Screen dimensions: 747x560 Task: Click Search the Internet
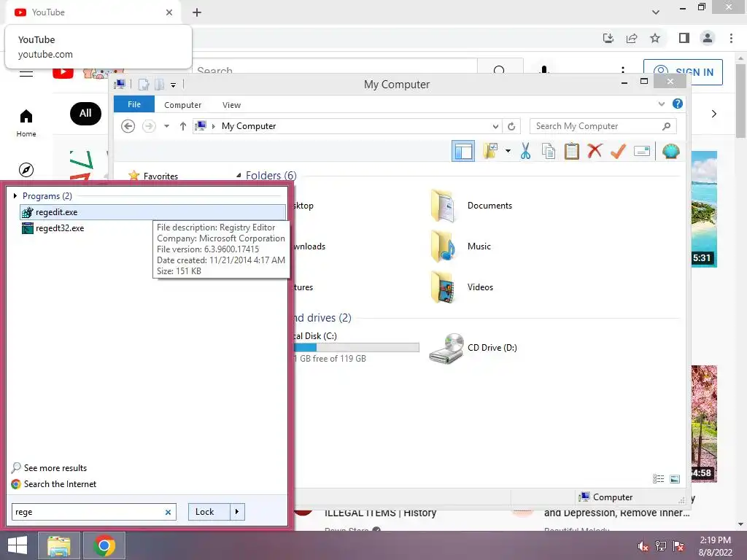(60, 484)
